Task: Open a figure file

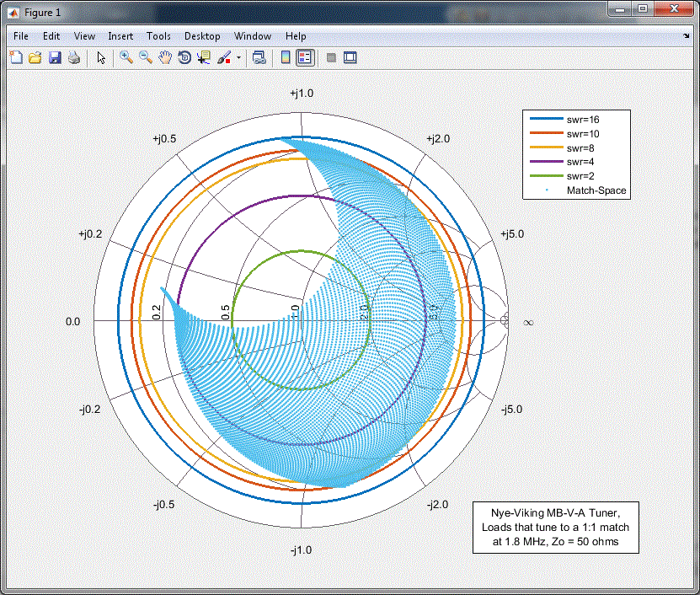Action: coord(34,57)
